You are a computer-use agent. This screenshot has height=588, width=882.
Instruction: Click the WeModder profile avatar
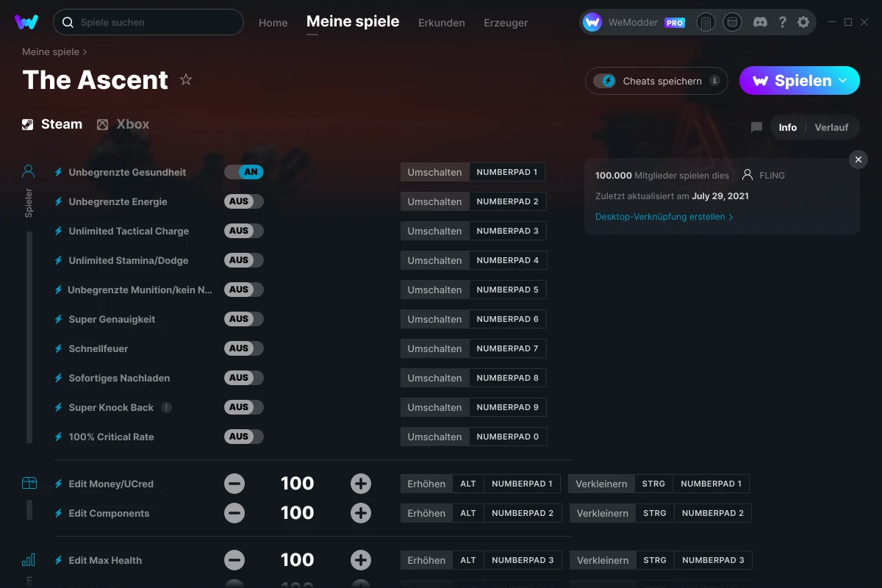click(592, 22)
